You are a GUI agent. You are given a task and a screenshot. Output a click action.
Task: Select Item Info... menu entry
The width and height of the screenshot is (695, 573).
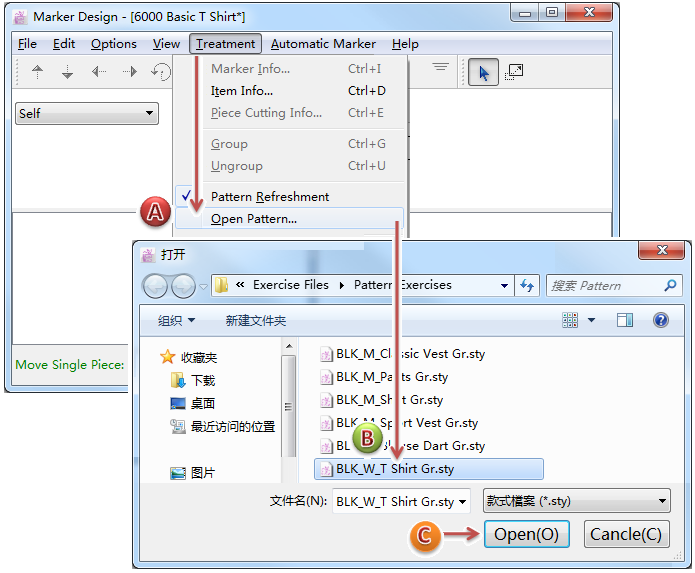point(242,91)
